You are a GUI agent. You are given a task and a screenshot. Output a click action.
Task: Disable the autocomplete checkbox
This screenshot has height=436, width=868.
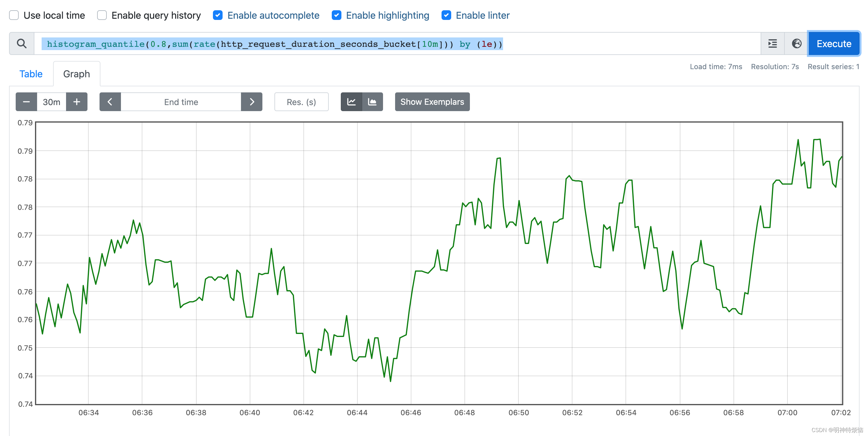(x=218, y=15)
